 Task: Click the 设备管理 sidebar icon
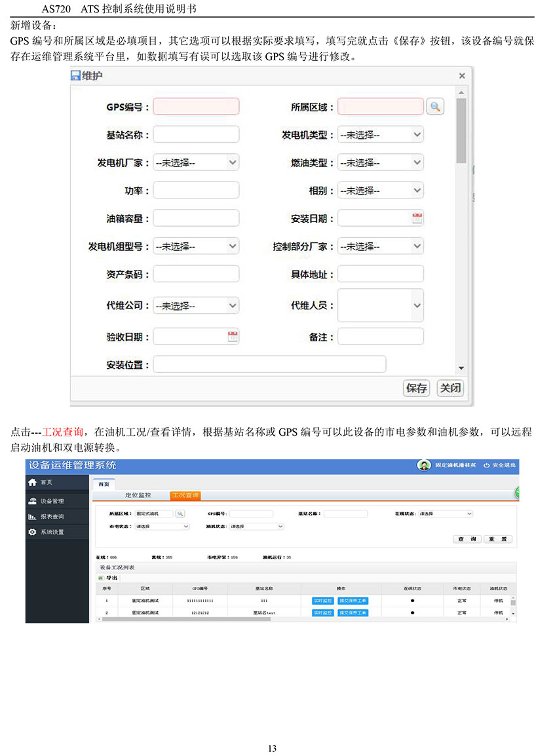click(x=32, y=501)
